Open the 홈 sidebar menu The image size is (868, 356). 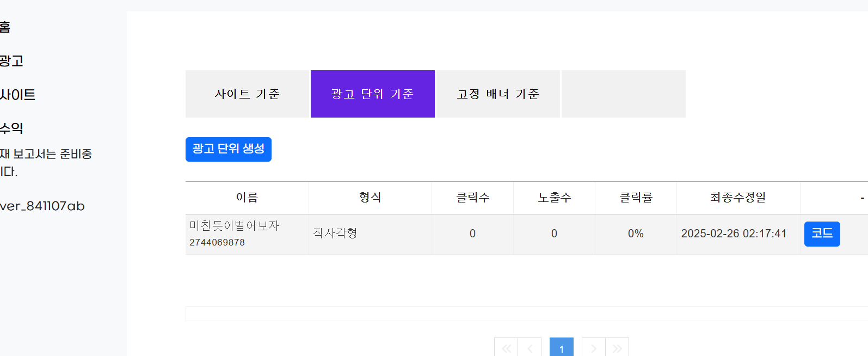click(x=5, y=27)
